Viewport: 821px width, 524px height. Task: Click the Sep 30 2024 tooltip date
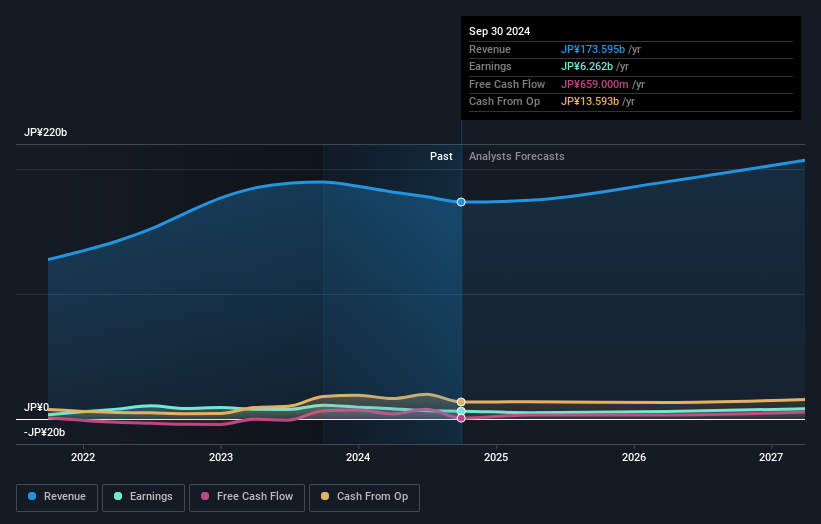tap(500, 31)
